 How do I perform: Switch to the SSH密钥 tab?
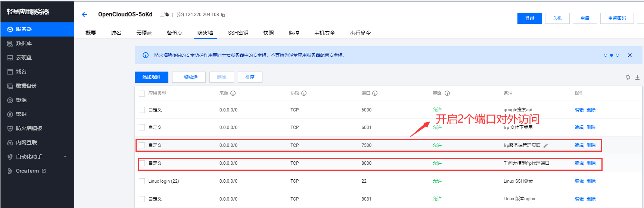[238, 33]
